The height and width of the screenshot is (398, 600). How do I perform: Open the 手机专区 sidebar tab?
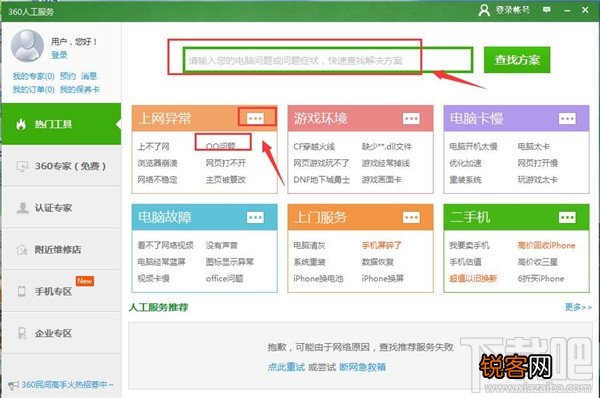point(61,291)
